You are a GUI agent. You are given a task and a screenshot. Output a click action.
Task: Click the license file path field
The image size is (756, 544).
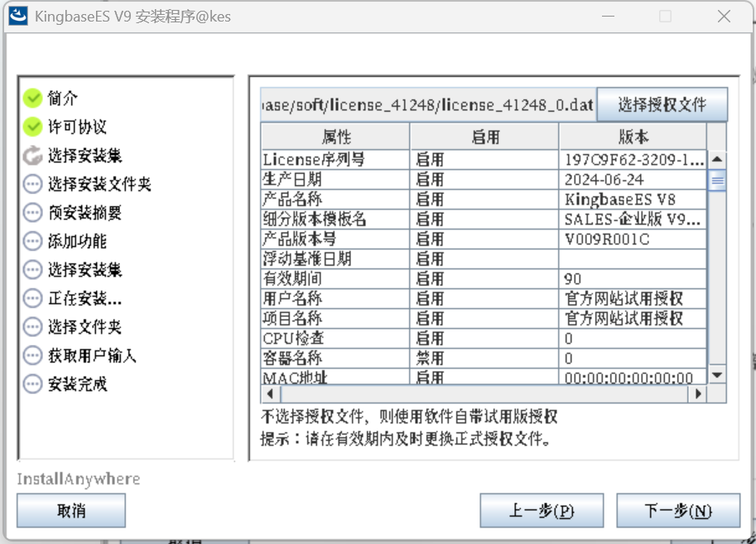[428, 104]
